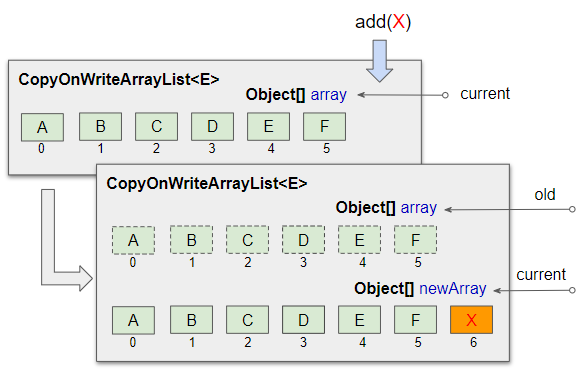Click the orange X box at index 6

[471, 320]
